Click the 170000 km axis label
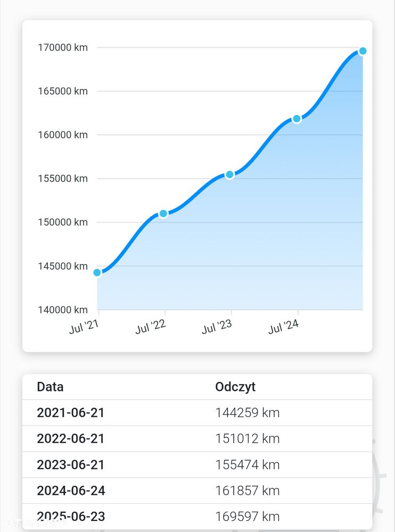Viewport: 395px width, 532px height. tap(62, 47)
